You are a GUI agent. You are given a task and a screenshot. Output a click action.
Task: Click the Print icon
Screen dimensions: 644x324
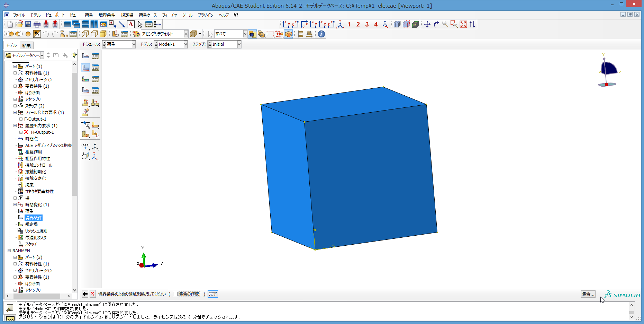click(x=37, y=24)
